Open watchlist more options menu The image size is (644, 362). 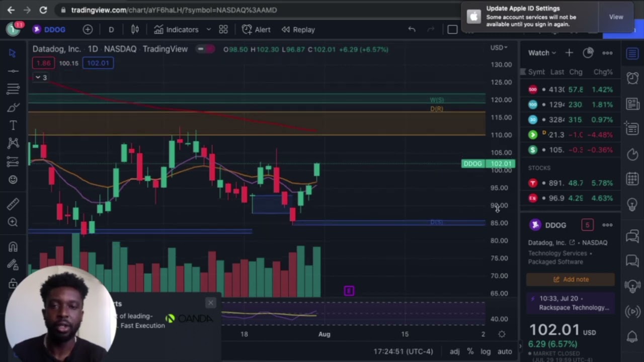click(607, 53)
